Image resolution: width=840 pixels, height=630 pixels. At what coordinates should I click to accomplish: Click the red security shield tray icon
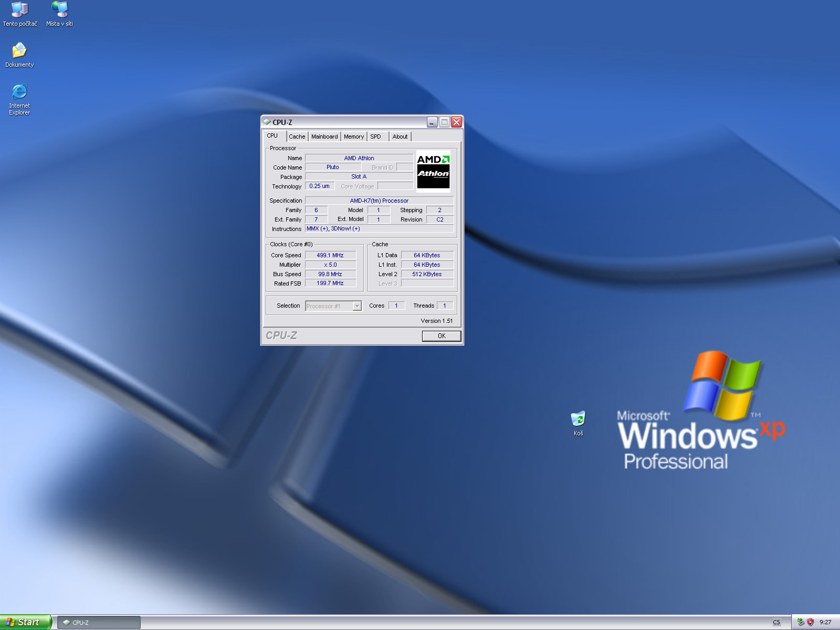point(810,622)
